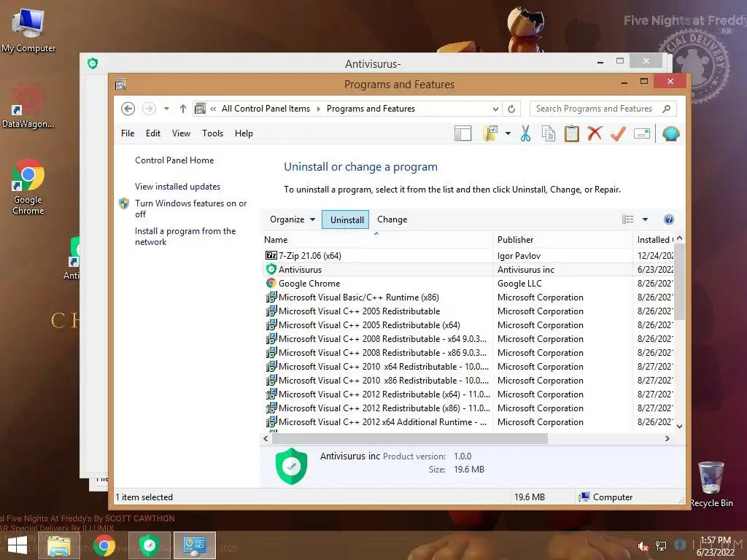Screen dimensions: 747x560
Task: Expand the address bar history dropdown
Action: tap(495, 109)
